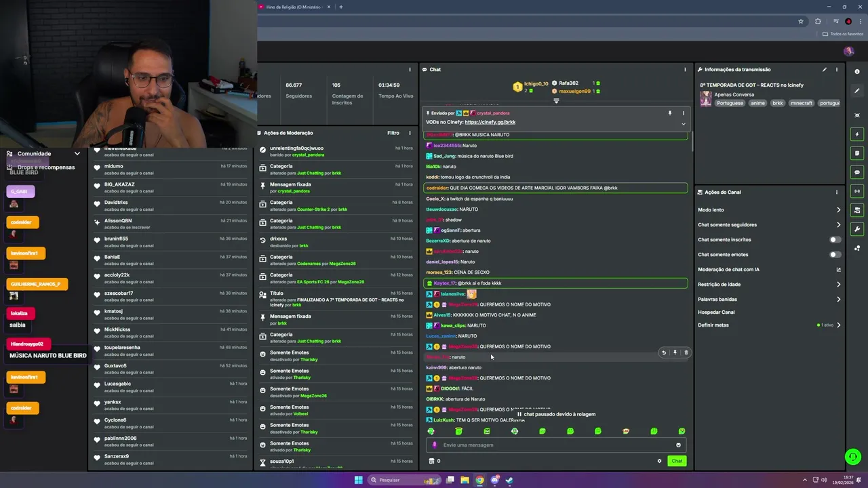Open the stats panel three-dot menu
868x488 pixels.
click(x=410, y=69)
